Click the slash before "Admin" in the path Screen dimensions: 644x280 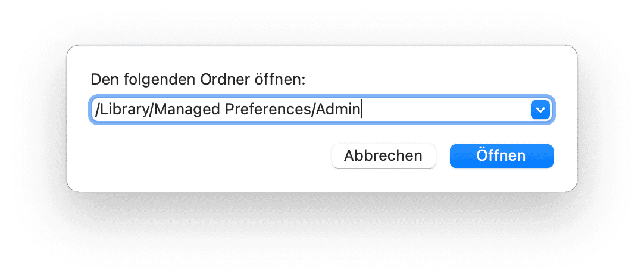314,110
